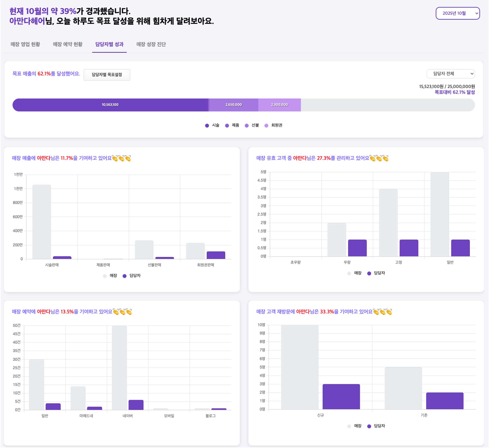489x448 pixels.
Task: Click the 2,300,000 progress bar segment
Action: click(279, 105)
